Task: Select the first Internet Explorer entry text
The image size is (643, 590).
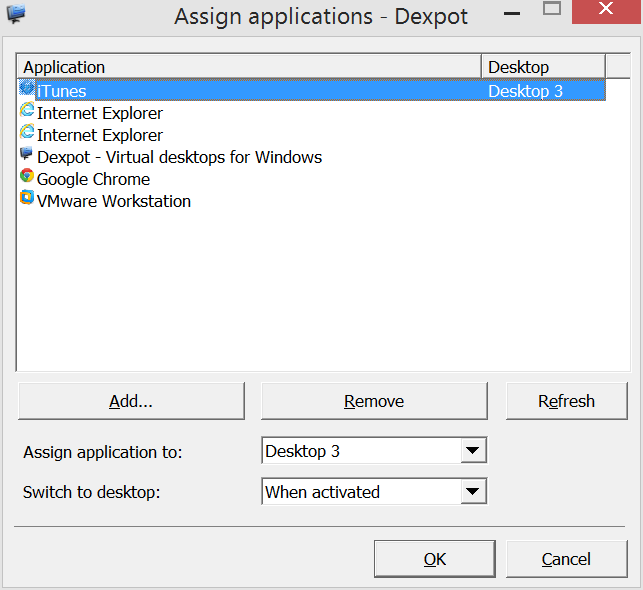Action: [x=100, y=113]
